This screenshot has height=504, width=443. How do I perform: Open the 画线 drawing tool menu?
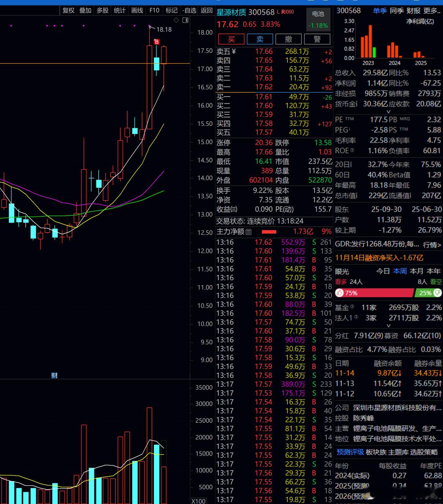coord(137,11)
